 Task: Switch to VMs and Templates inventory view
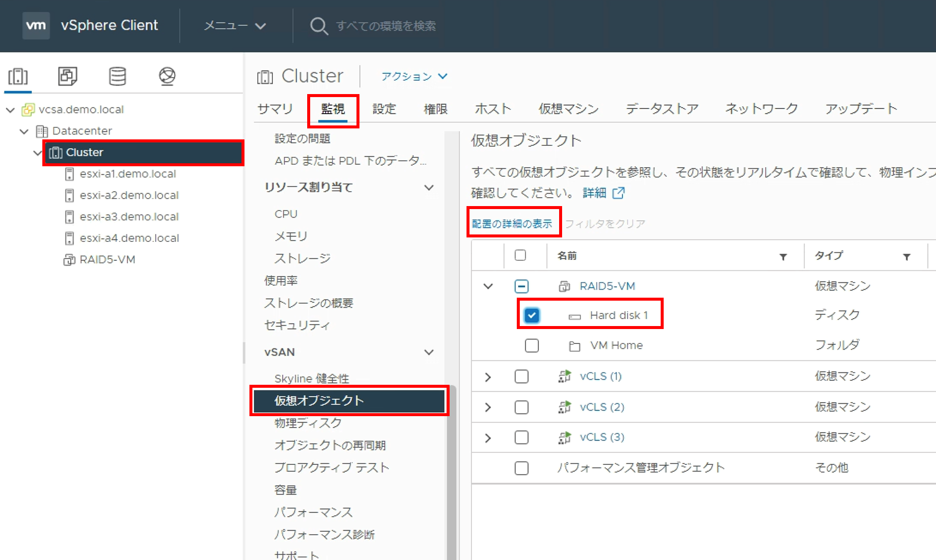coord(68,76)
